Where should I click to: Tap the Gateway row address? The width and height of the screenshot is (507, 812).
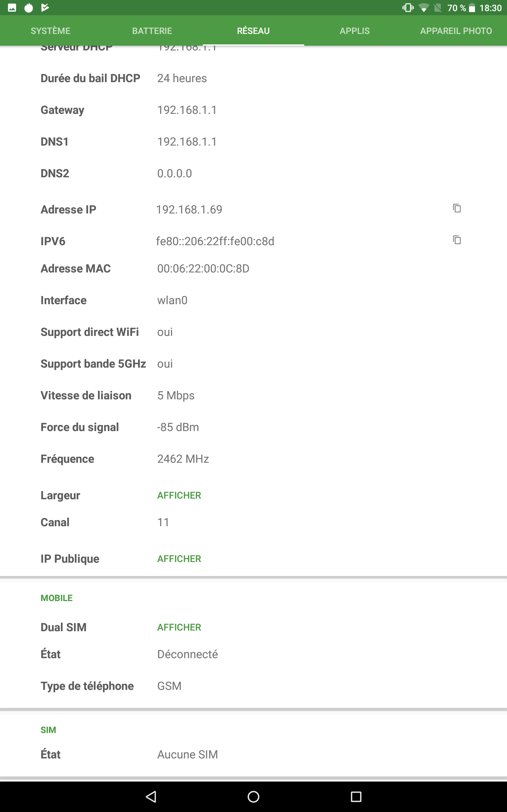[187, 110]
